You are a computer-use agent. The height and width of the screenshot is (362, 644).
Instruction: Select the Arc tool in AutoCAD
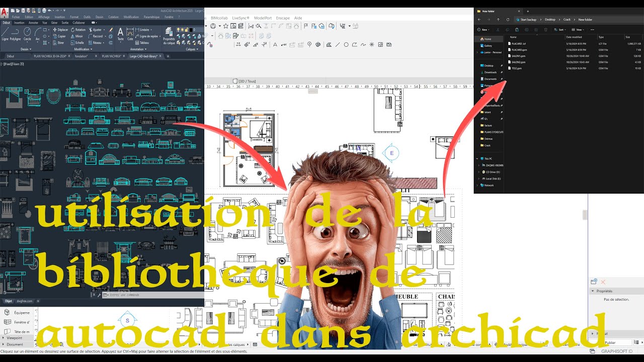38,34
